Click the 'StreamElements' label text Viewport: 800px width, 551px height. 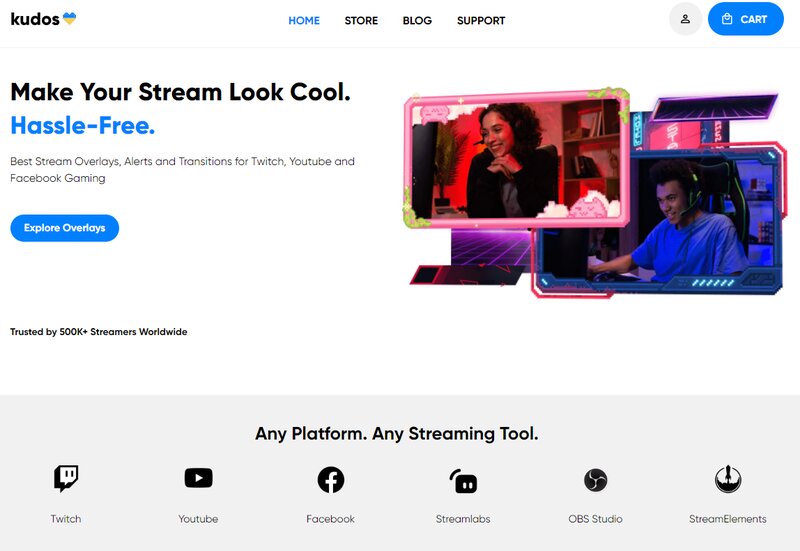point(728,519)
